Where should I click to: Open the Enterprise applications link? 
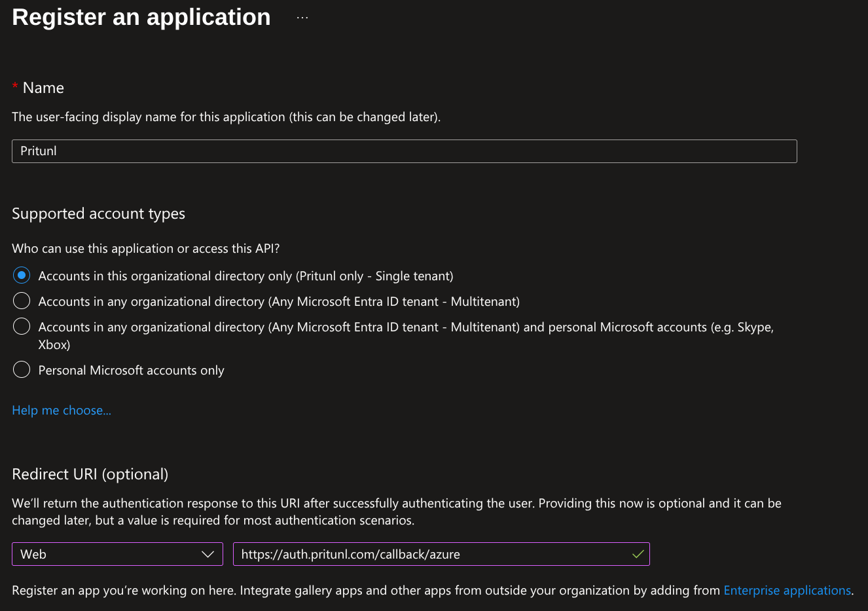click(787, 591)
